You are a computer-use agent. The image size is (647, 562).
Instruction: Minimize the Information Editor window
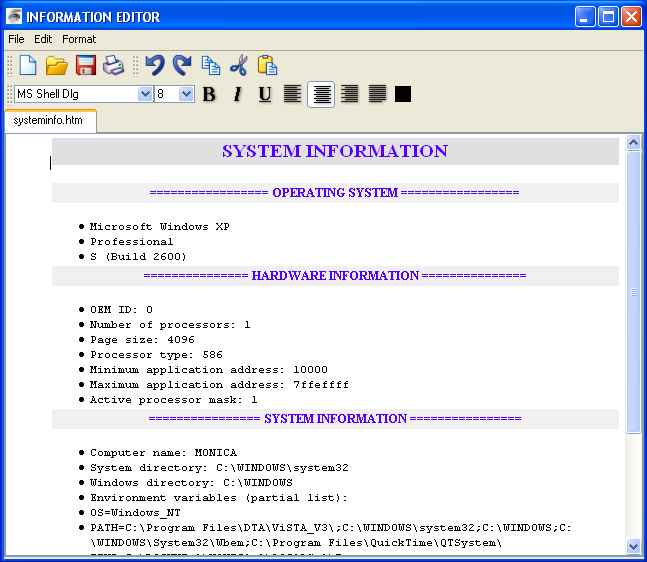tap(585, 17)
